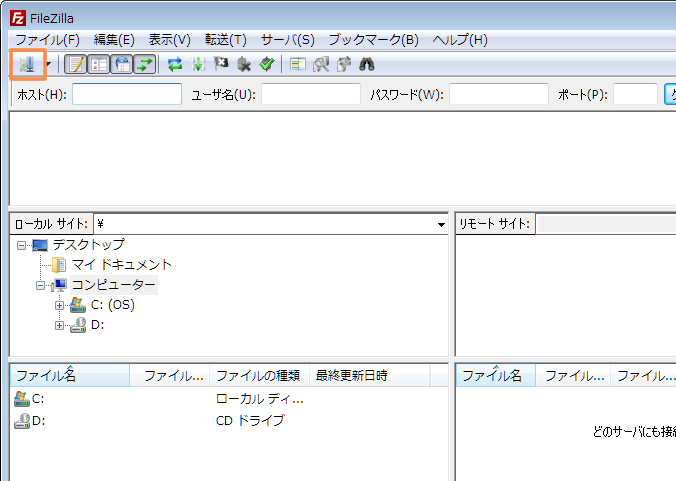Click the reconnect to server icon
This screenshot has width=676, height=481.
[x=266, y=65]
